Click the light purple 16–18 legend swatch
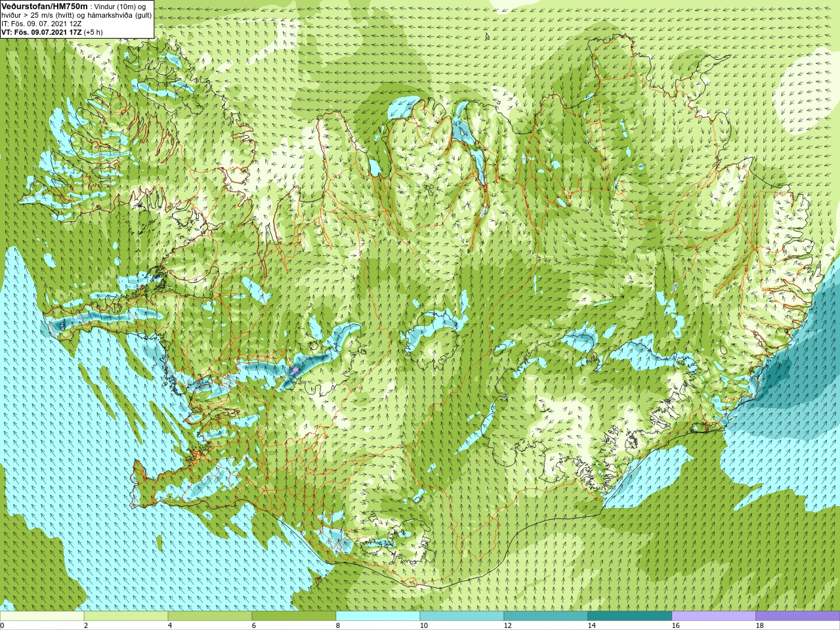Screen dimensions: 840x630 point(714,616)
